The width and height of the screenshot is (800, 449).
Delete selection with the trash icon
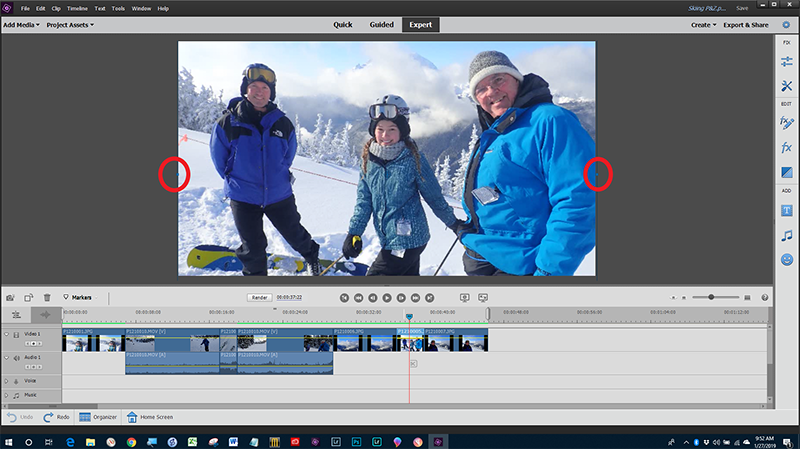(x=47, y=297)
